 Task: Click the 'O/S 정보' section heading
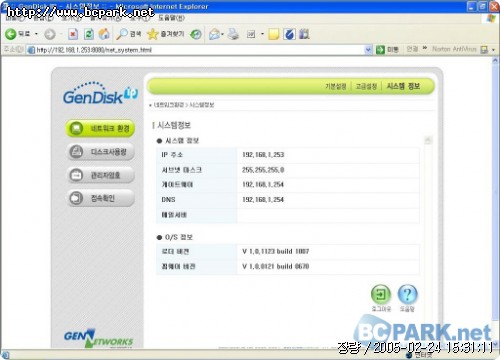[x=179, y=237]
